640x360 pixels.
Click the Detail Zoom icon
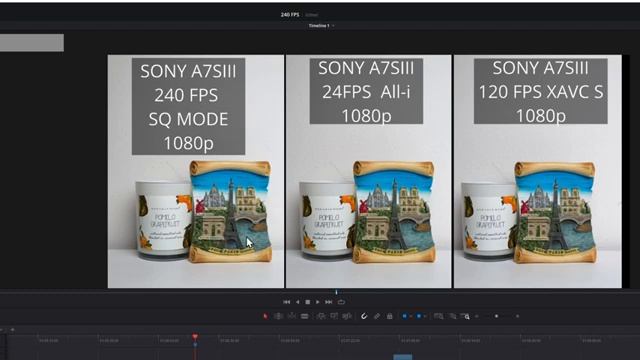[453, 316]
